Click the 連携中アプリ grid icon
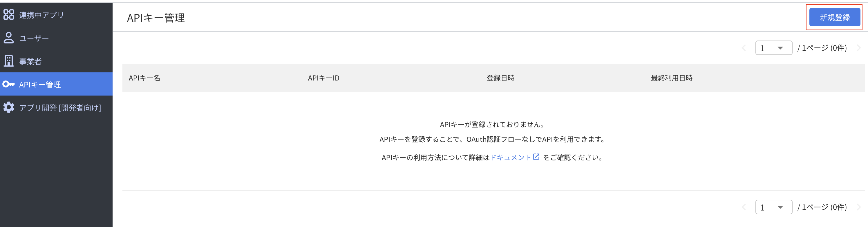 (9, 14)
